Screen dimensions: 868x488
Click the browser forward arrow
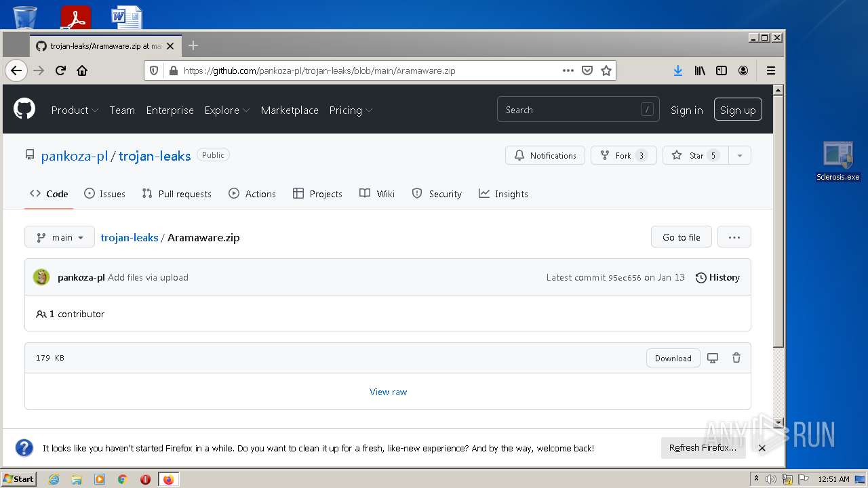point(39,70)
